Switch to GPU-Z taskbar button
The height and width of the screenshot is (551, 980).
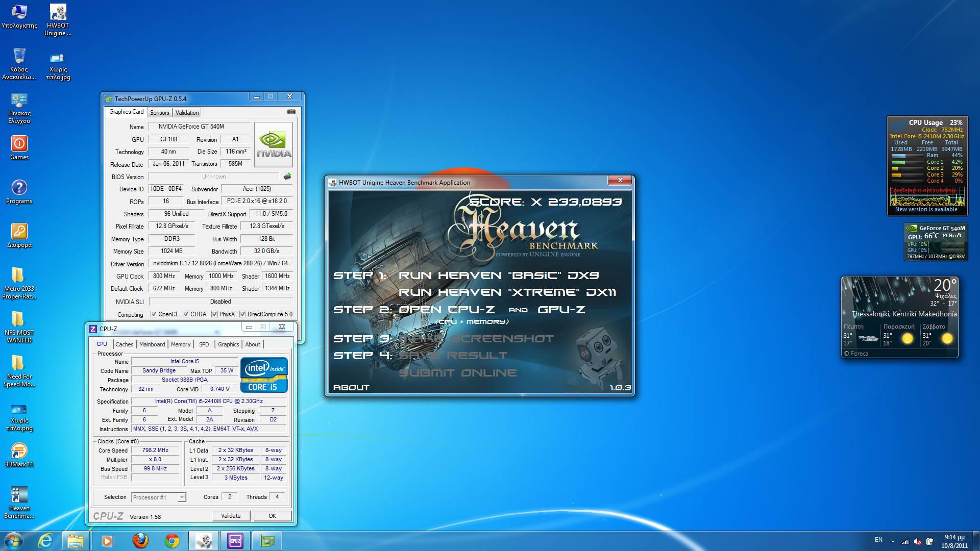coord(267,541)
